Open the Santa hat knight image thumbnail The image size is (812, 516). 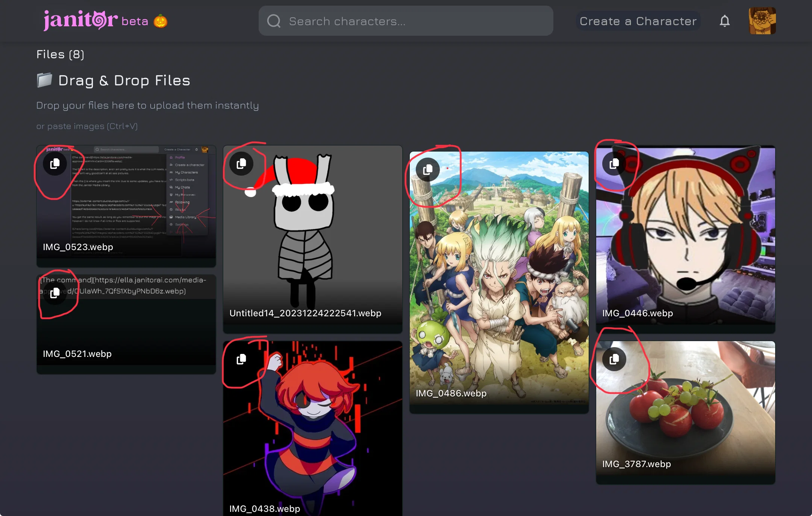(x=313, y=239)
